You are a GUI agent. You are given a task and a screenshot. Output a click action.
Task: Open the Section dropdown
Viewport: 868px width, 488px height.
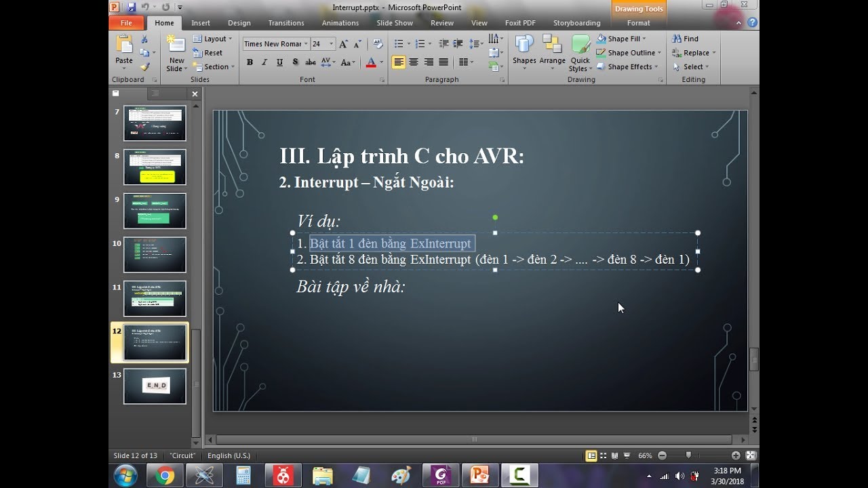213,67
